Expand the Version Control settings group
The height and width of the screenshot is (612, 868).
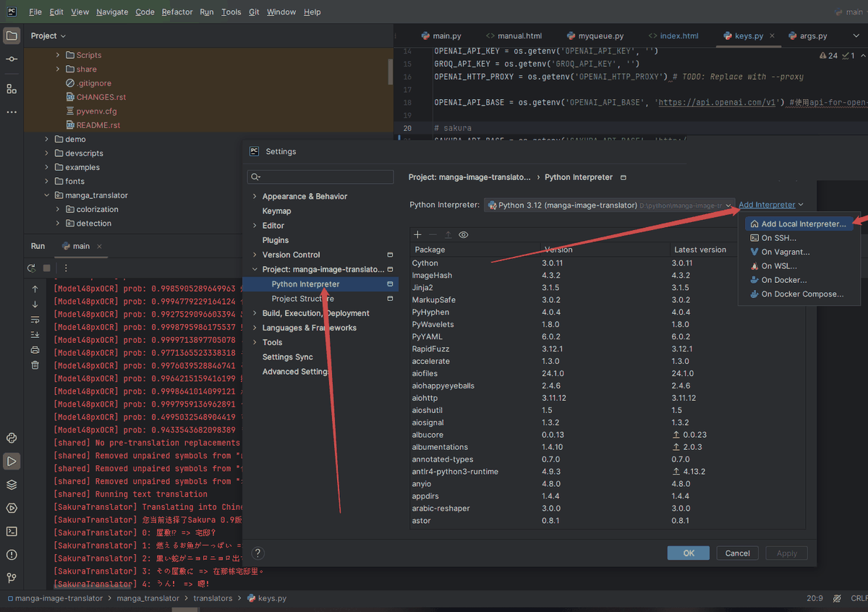(254, 255)
